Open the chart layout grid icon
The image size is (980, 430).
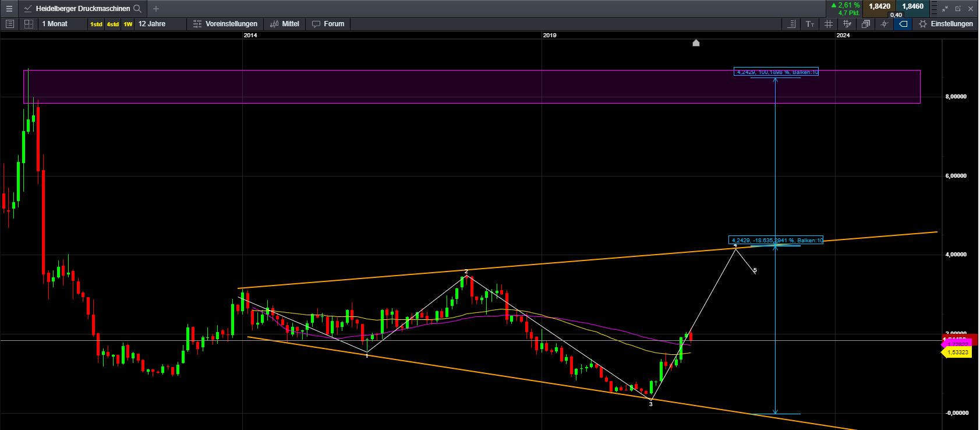click(28, 24)
